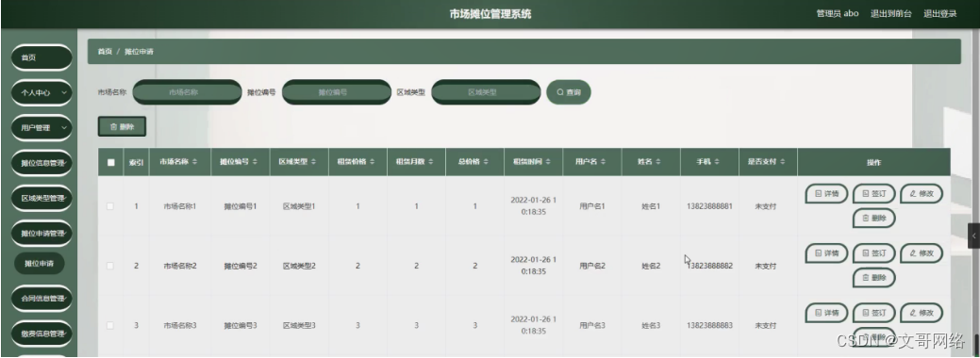
Task: Sort table by 手机 column arrows
Action: click(716, 162)
